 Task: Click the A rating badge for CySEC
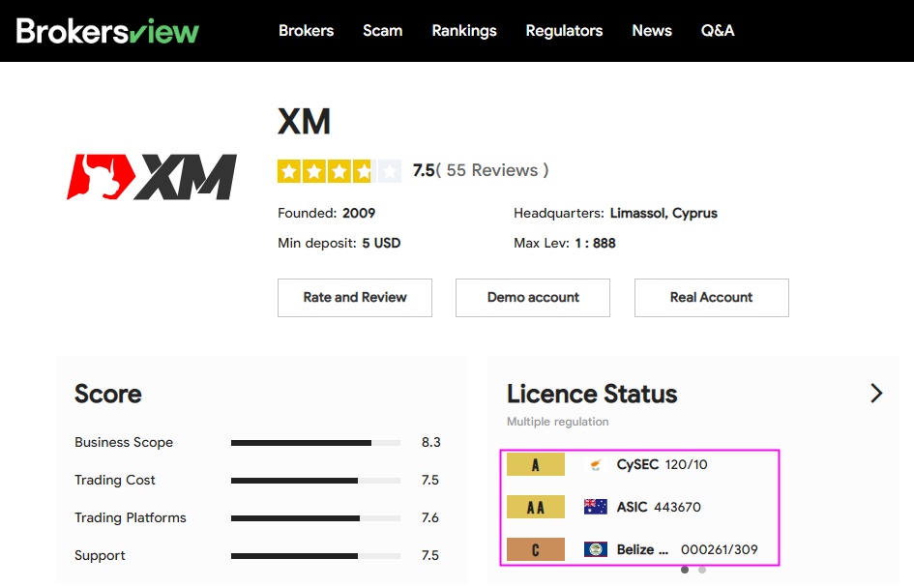536,464
